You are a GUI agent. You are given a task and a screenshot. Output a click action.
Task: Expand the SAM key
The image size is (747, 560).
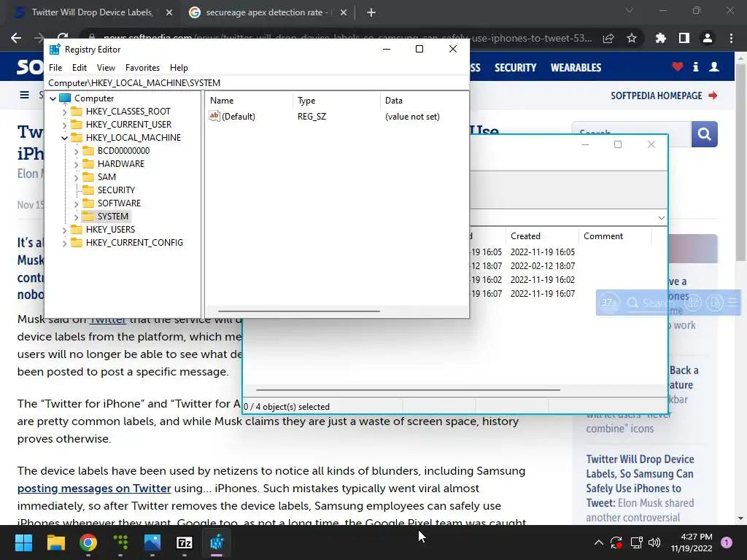point(76,177)
